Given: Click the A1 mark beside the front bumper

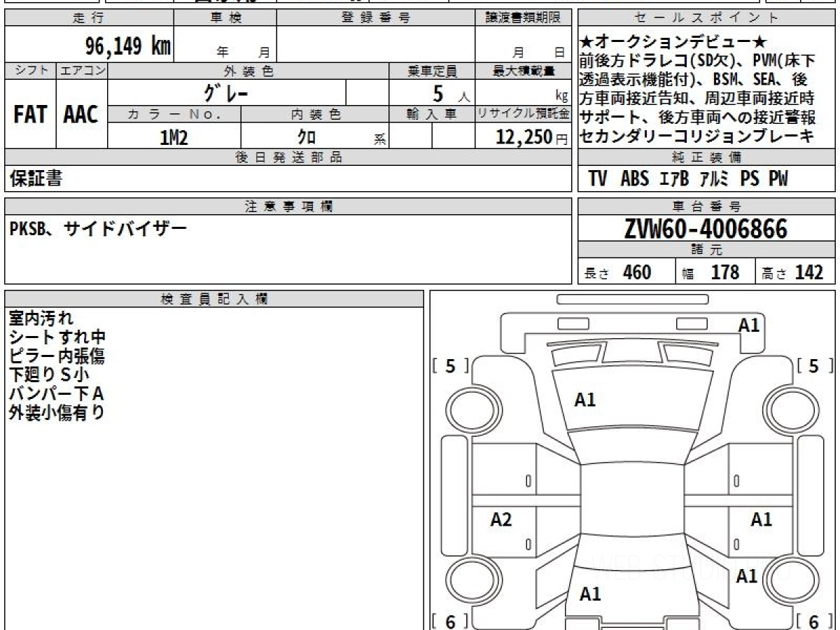Looking at the screenshot, I should point(749,325).
